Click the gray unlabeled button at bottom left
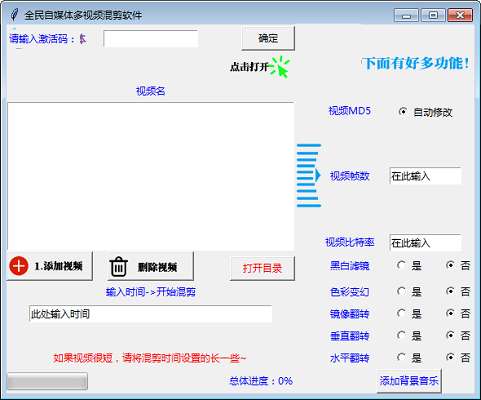This screenshot has width=481, height=400. 47,381
